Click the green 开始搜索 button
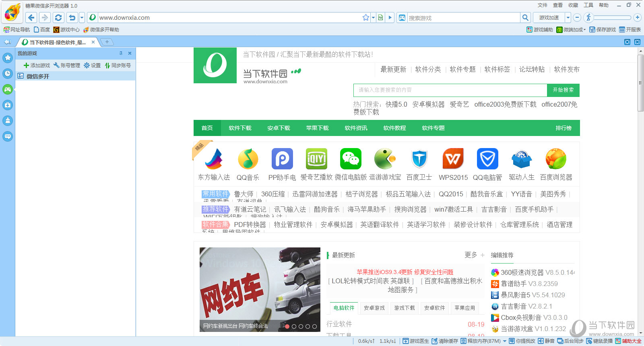This screenshot has height=346, width=644. pos(563,90)
